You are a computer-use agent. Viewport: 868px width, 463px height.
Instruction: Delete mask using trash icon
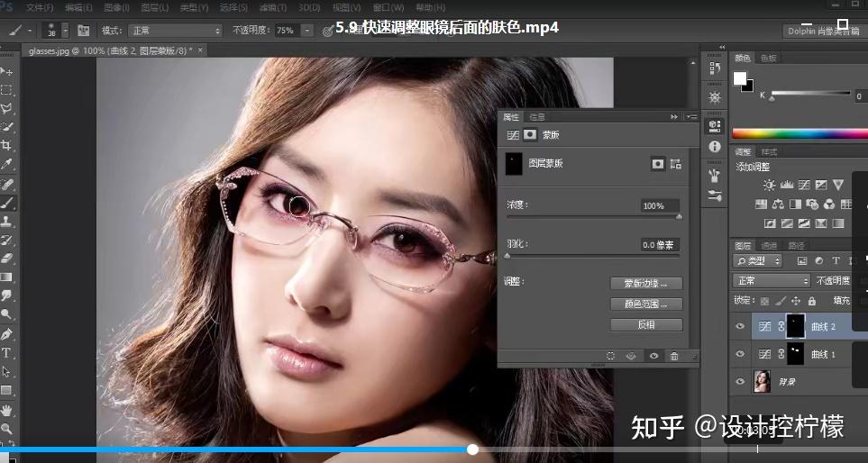pyautogui.click(x=674, y=356)
